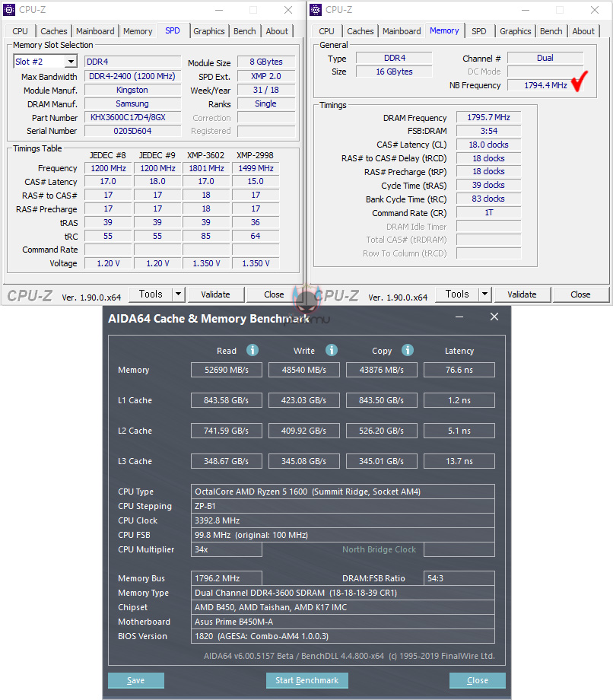
Task: Open Graphics tab in right CPU-Z window
Action: pos(516,31)
